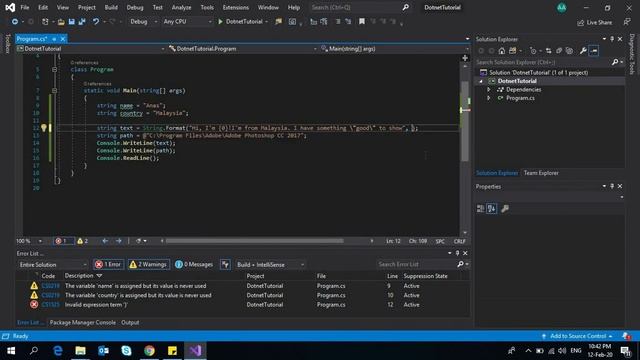The height and width of the screenshot is (360, 640).
Task: Click the Undo toolbar icon
Action: 96,22
